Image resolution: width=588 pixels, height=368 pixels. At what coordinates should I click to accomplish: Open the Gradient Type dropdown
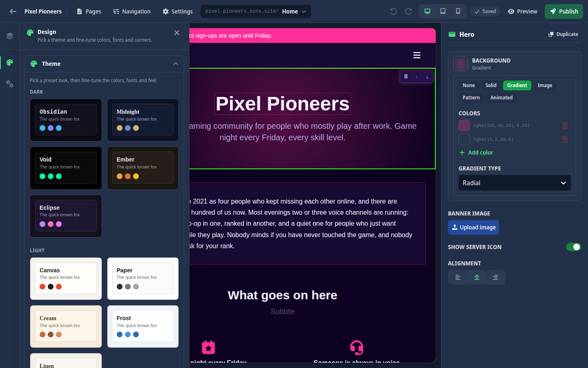point(514,183)
